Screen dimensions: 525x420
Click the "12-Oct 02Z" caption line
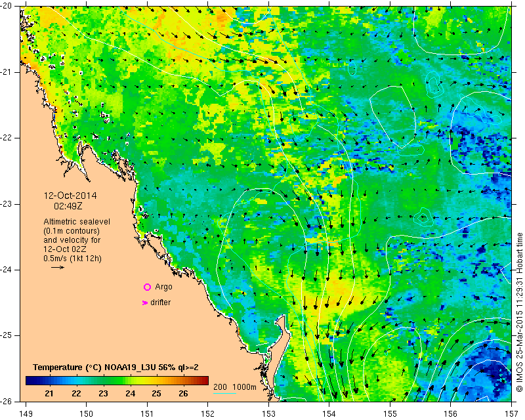click(64, 249)
